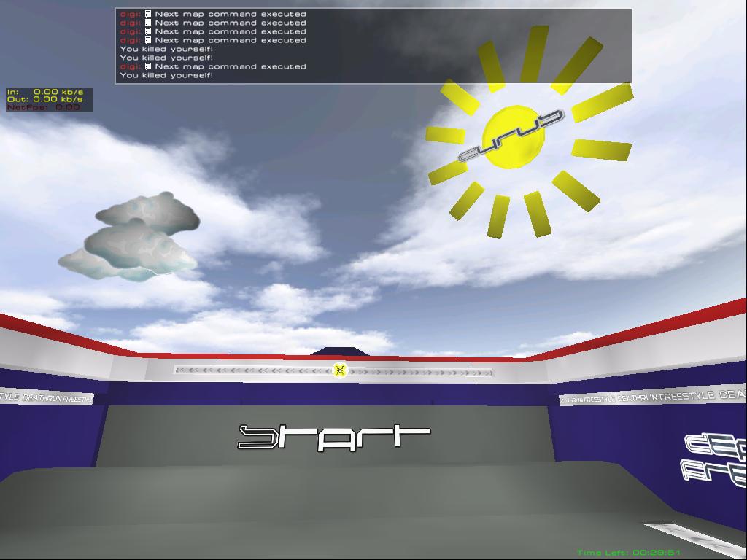Click the Out network rate readout
Image resolution: width=747 pixels, height=560 pixels.
[44, 99]
